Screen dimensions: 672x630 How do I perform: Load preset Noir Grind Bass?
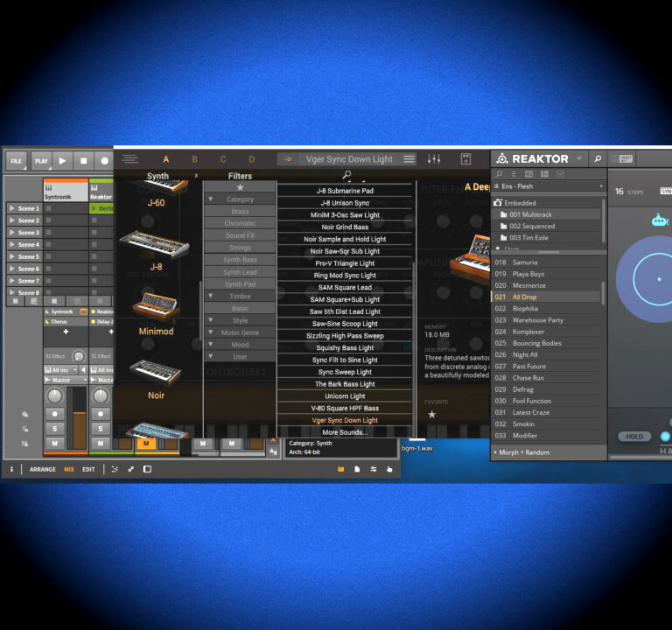tap(345, 227)
